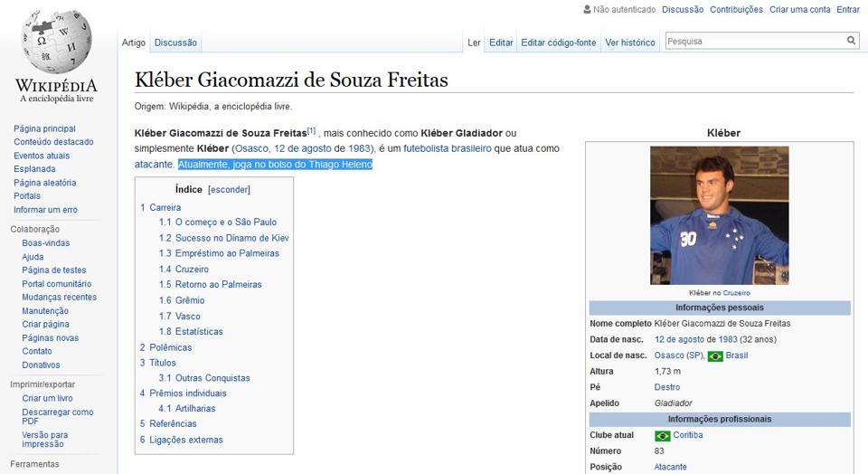Open Mudanças recentes
The image size is (868, 474).
pyautogui.click(x=60, y=298)
